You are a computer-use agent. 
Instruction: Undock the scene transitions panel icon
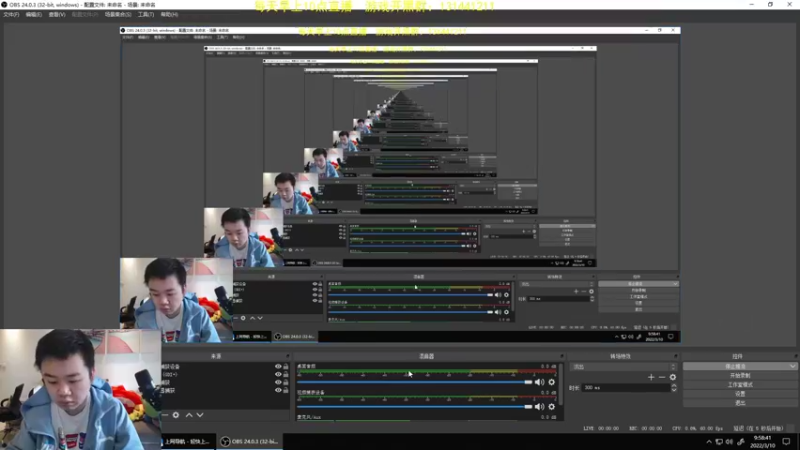click(x=676, y=356)
